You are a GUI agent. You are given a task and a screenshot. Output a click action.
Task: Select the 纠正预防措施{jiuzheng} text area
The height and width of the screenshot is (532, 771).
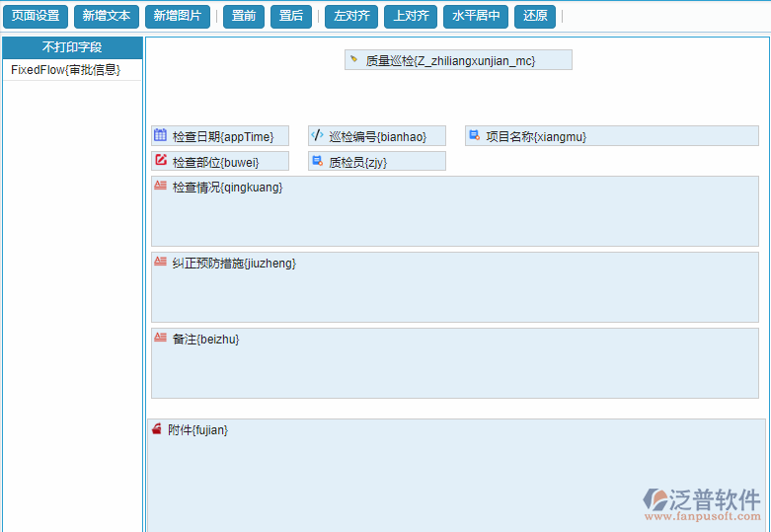[x=455, y=287]
